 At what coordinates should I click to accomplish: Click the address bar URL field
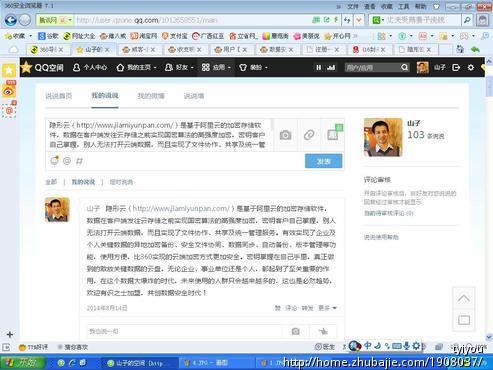(193, 20)
